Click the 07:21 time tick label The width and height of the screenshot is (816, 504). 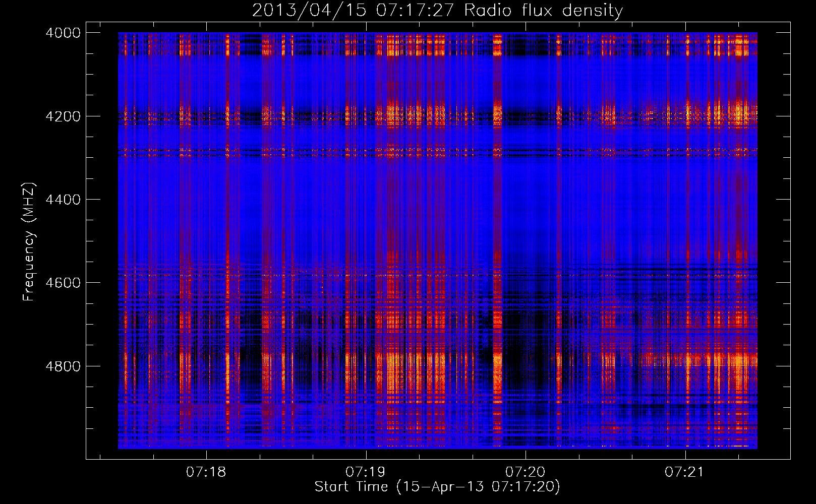pos(684,472)
